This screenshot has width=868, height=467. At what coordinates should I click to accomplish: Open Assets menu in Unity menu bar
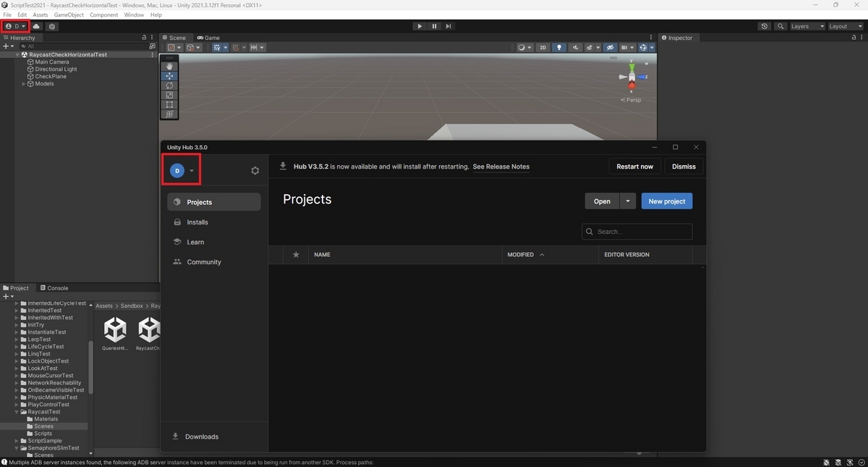(41, 14)
